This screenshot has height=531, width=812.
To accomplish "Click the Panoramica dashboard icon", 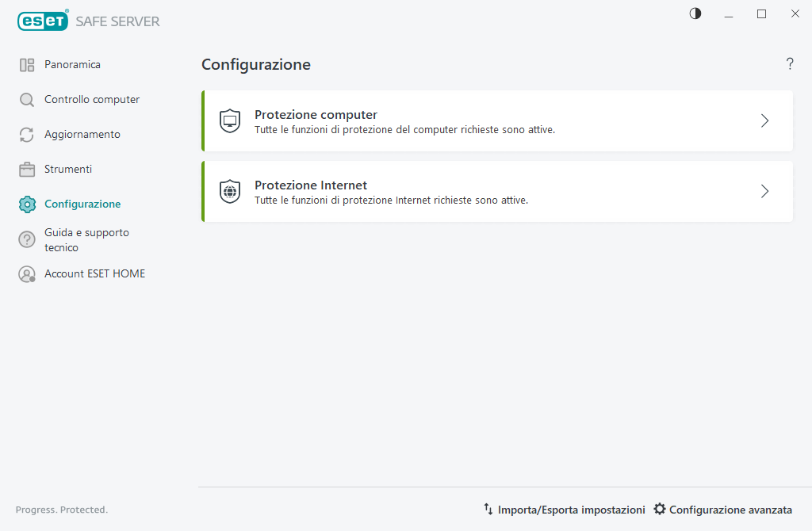I will [27, 65].
